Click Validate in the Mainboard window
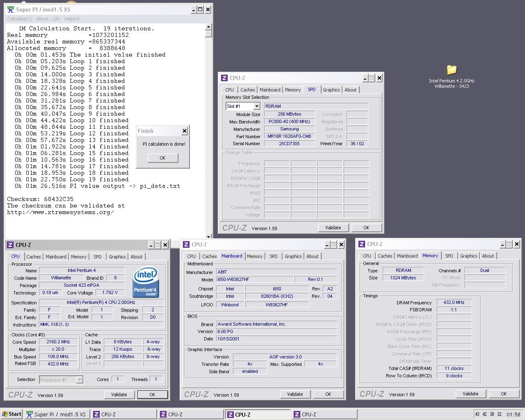 (x=295, y=394)
